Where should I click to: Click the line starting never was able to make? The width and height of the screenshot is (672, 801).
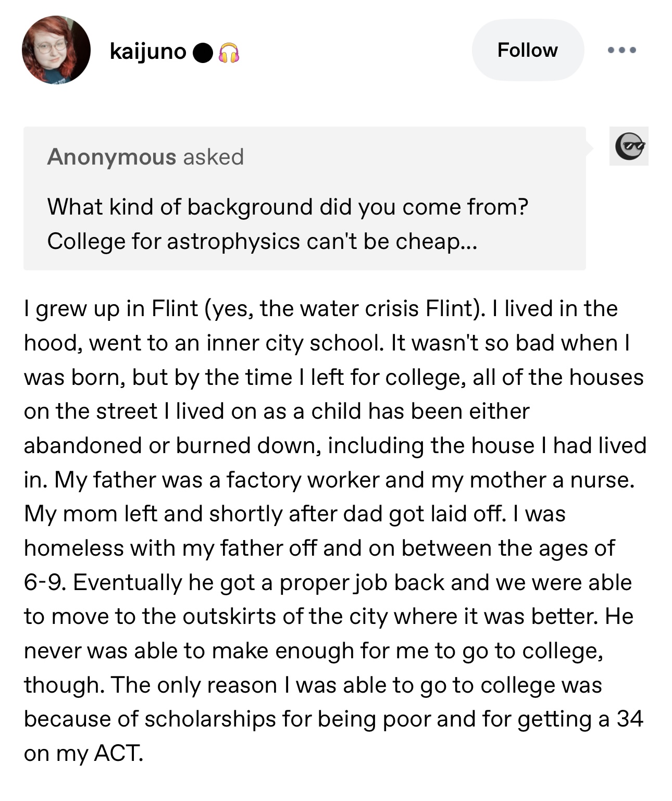[x=314, y=651]
